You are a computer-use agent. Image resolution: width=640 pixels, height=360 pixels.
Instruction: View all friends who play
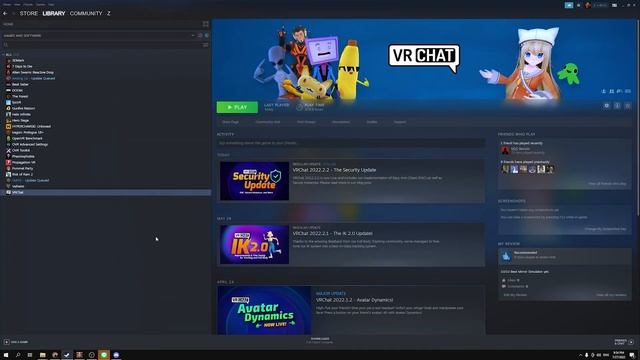pyautogui.click(x=607, y=184)
